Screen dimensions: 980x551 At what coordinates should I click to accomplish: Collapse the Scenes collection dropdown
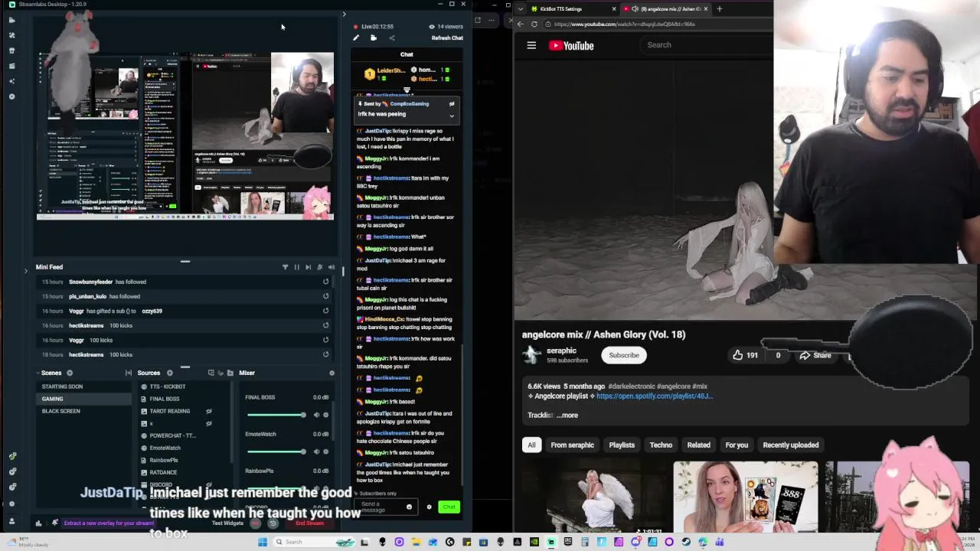click(37, 373)
